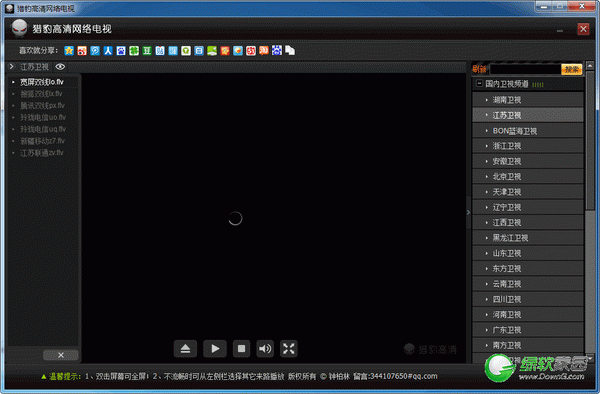The width and height of the screenshot is (600, 394).
Task: Choose the 宽屏双线o.flv source
Action: (x=42, y=82)
